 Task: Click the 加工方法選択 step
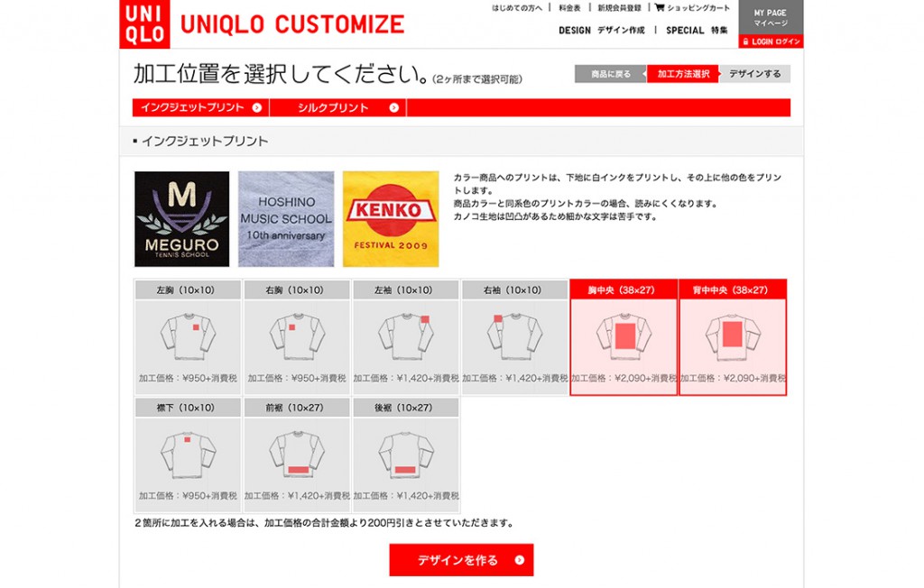click(683, 74)
